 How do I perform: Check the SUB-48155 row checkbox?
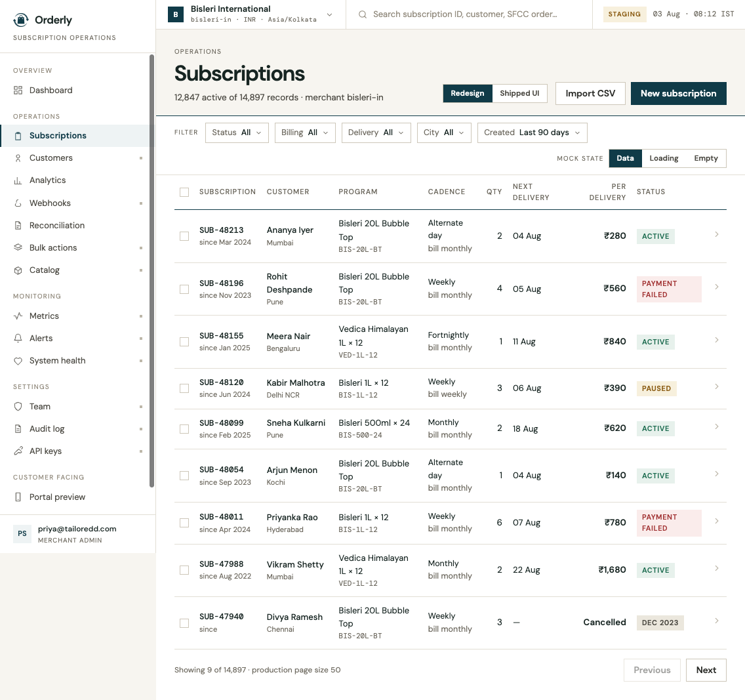[184, 342]
